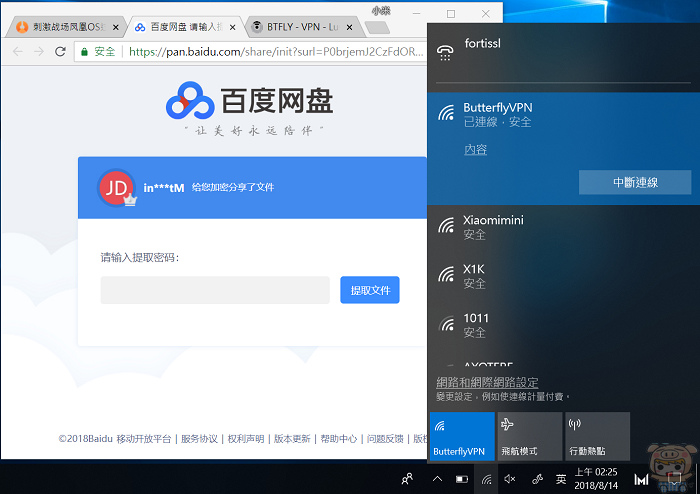Close the 刺激战场凤凰OS tab
Screen dimensions: 700x494
click(x=116, y=27)
